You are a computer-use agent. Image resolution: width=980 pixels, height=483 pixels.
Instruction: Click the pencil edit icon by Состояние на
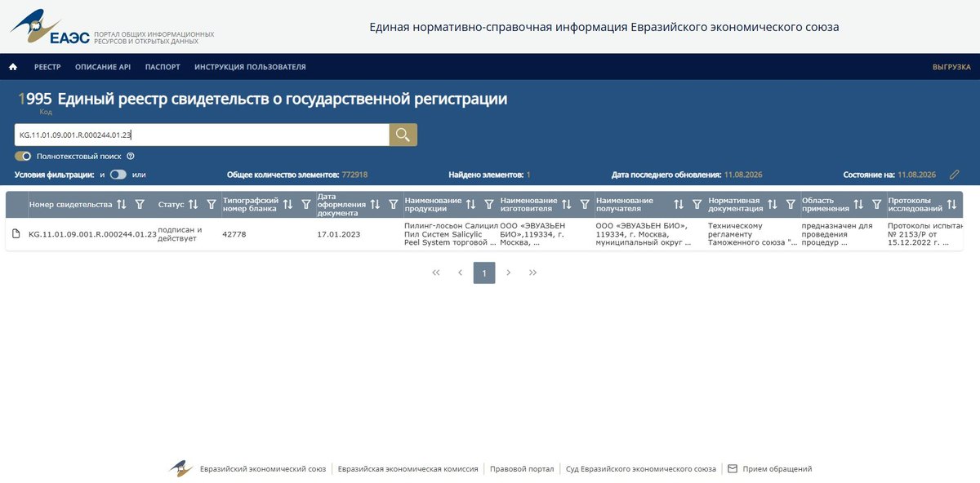pos(954,175)
